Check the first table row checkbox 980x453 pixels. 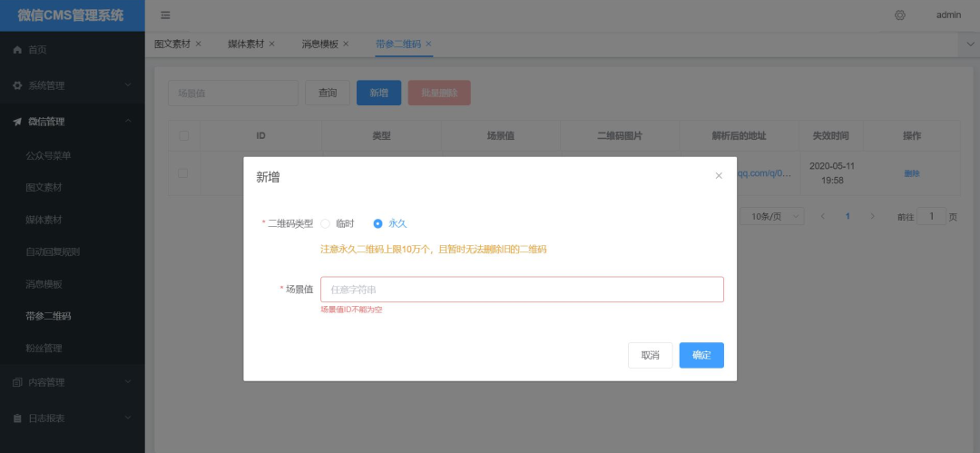point(183,173)
